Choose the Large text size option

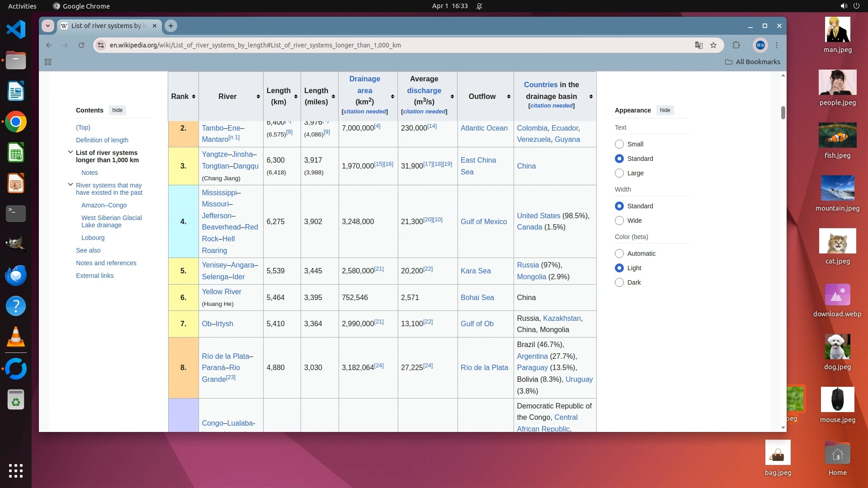[619, 173]
